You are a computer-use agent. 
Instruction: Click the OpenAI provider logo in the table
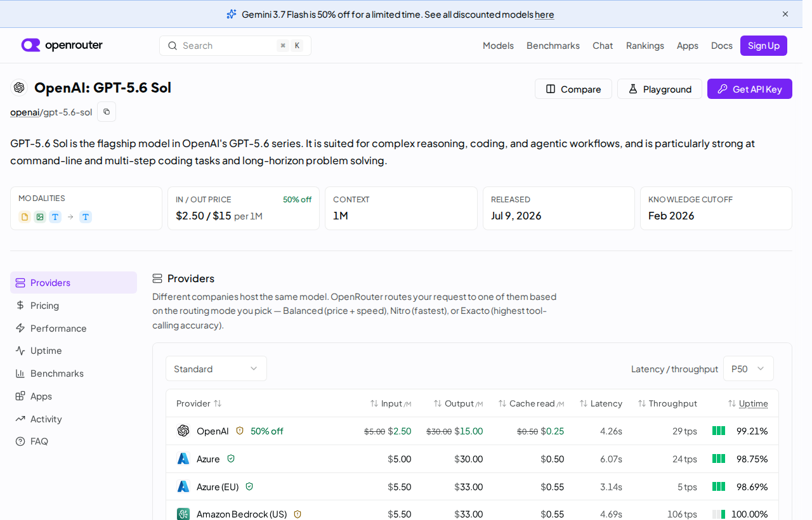183,431
